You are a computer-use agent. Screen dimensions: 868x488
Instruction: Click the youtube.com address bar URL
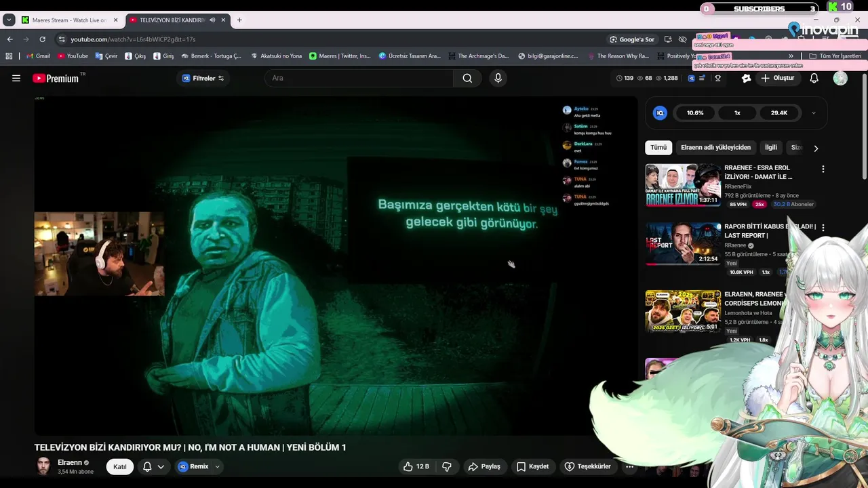[x=133, y=39]
